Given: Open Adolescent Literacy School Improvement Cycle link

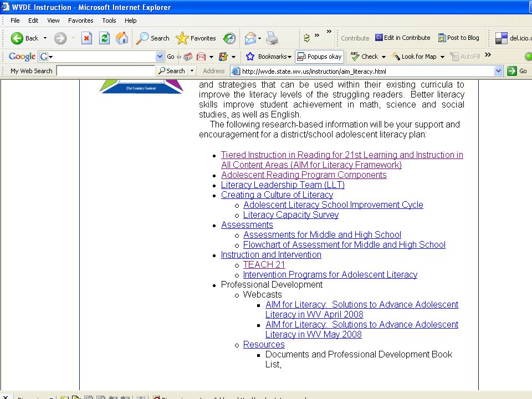Looking at the screenshot, I should tap(333, 205).
